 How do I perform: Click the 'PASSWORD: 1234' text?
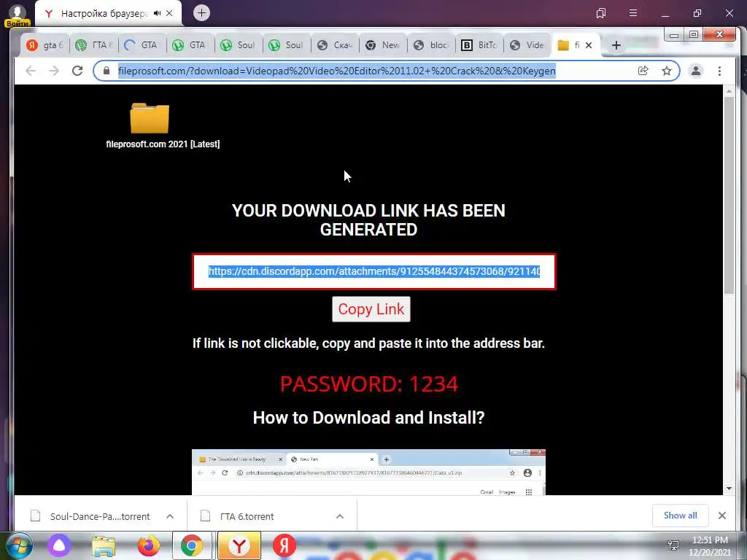pos(368,384)
